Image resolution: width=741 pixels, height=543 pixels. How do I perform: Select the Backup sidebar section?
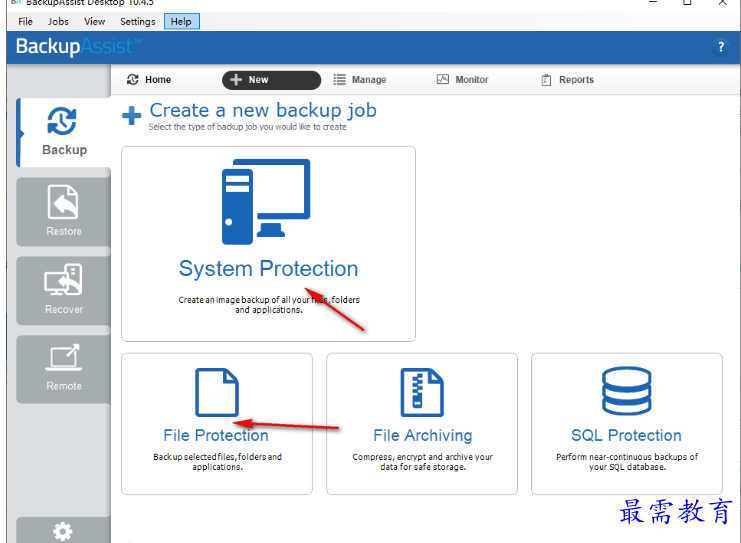click(64, 132)
